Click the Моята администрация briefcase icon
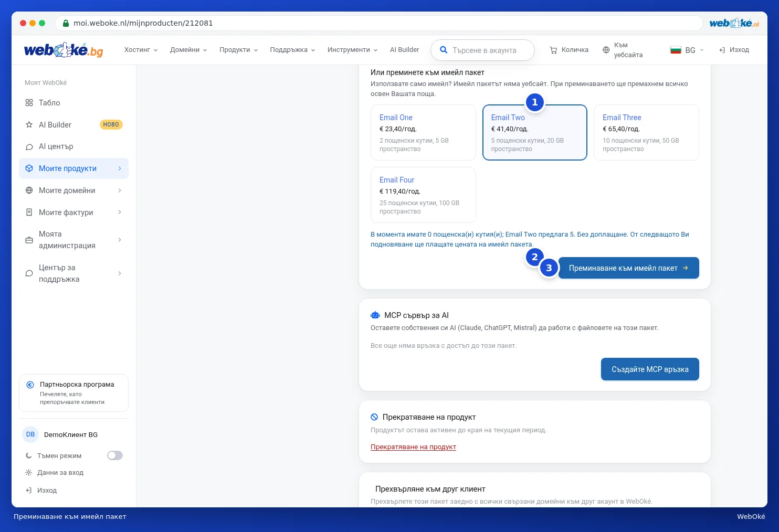Screen dimensions: 779x532 tap(29, 240)
